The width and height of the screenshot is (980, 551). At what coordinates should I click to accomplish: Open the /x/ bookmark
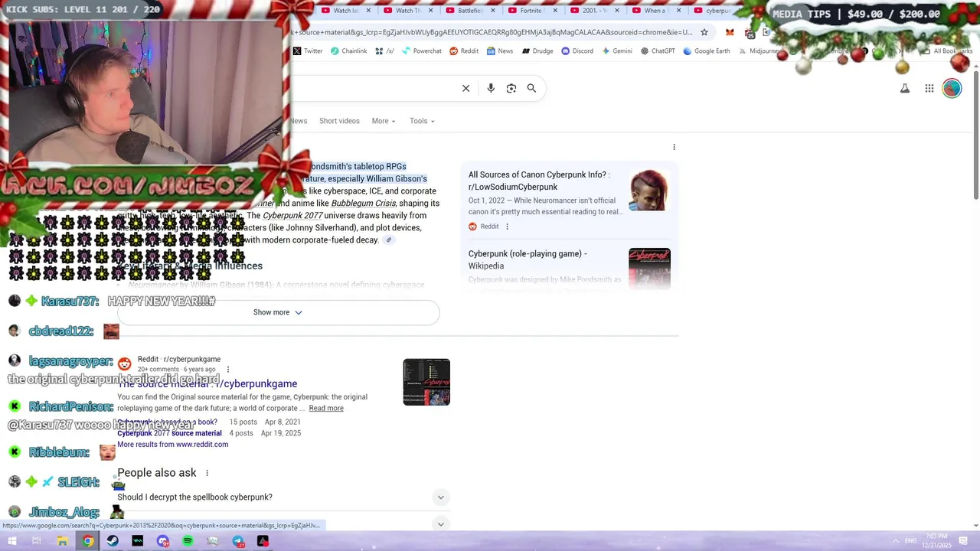384,51
